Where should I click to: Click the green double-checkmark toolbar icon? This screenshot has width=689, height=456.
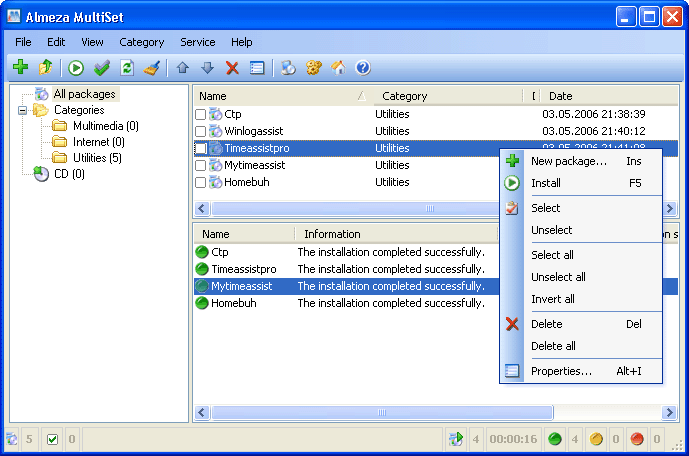tap(101, 68)
